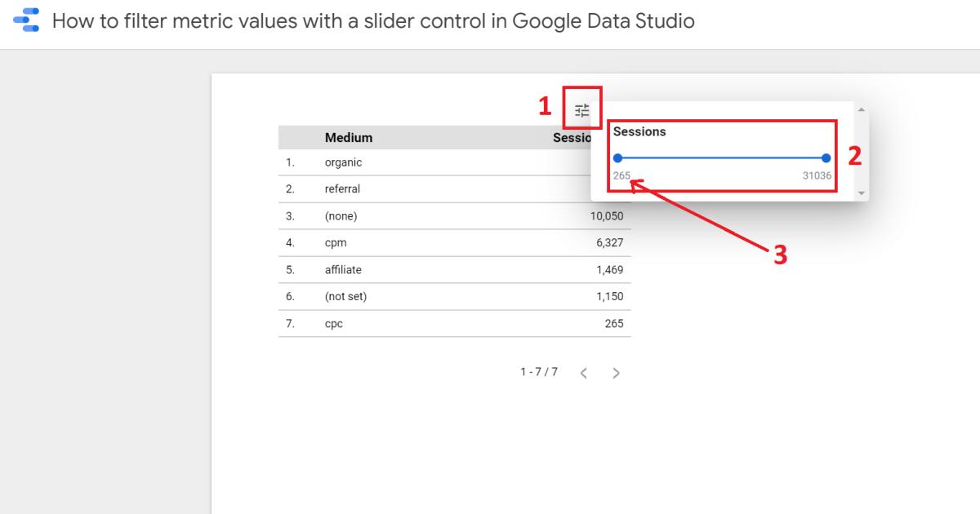Click the Sessions label in the slider panel
980x514 pixels.
point(639,131)
